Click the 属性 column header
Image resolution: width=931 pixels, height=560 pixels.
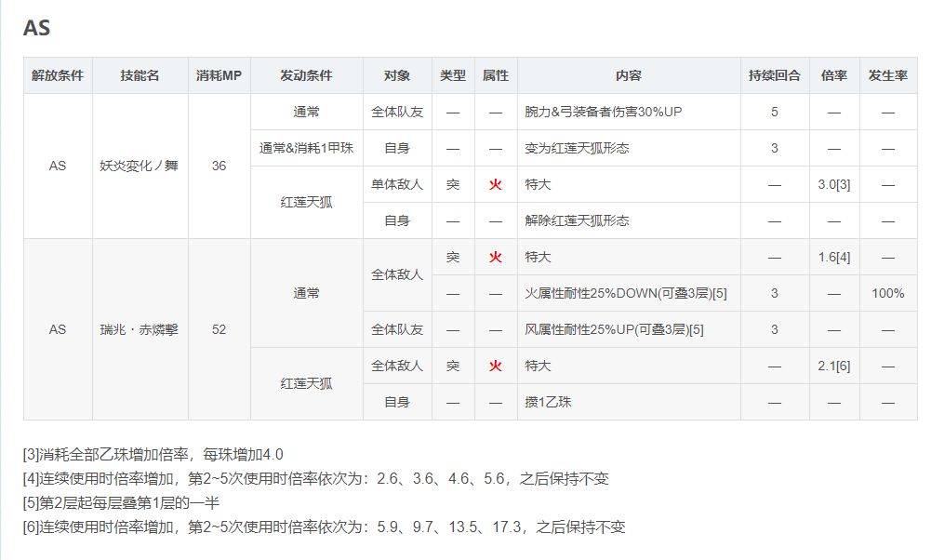point(496,75)
